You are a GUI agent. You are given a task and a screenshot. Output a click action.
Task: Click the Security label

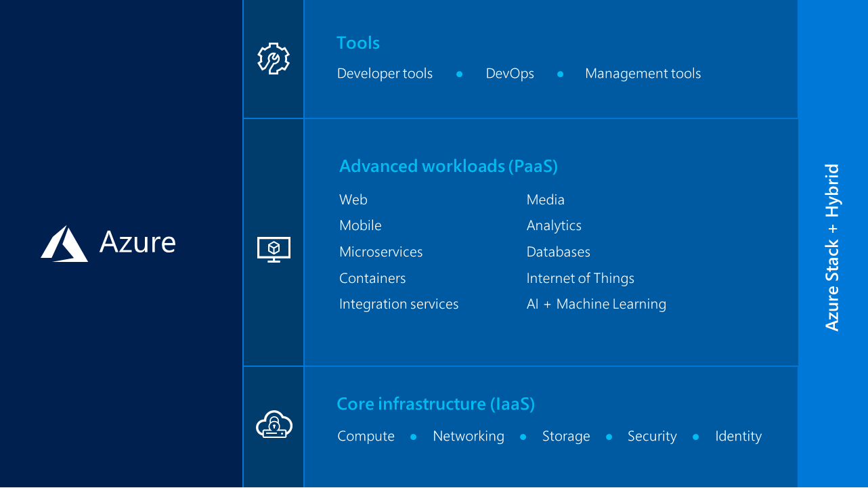click(652, 437)
